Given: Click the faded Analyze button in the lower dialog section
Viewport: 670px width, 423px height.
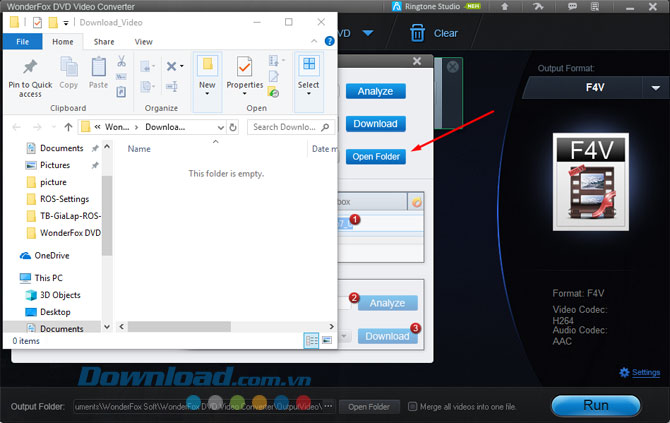Looking at the screenshot, I should [388, 303].
